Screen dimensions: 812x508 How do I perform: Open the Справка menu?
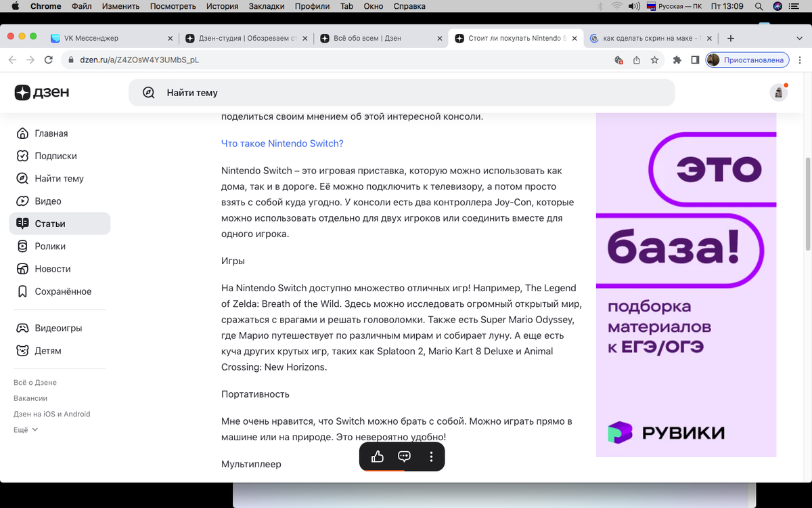point(409,6)
